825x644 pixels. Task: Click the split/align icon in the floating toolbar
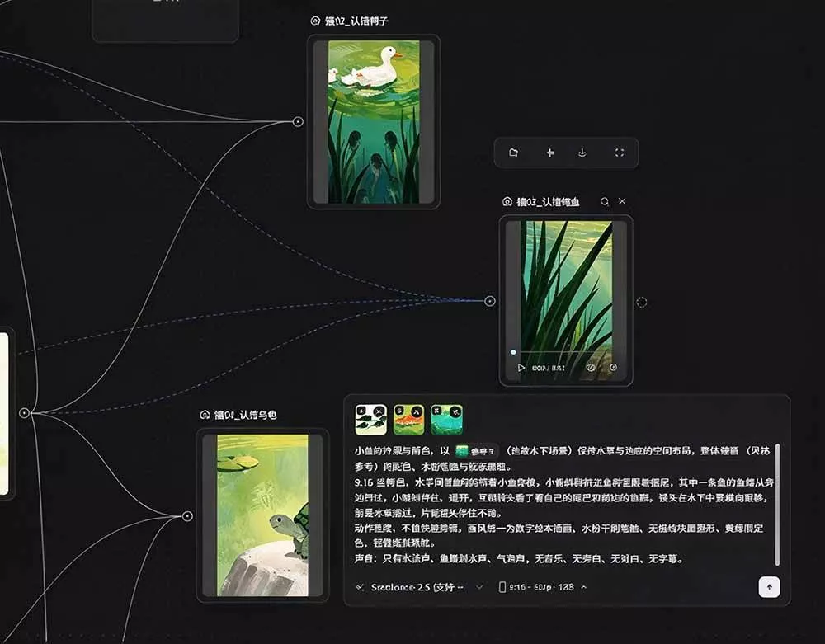[x=550, y=153]
